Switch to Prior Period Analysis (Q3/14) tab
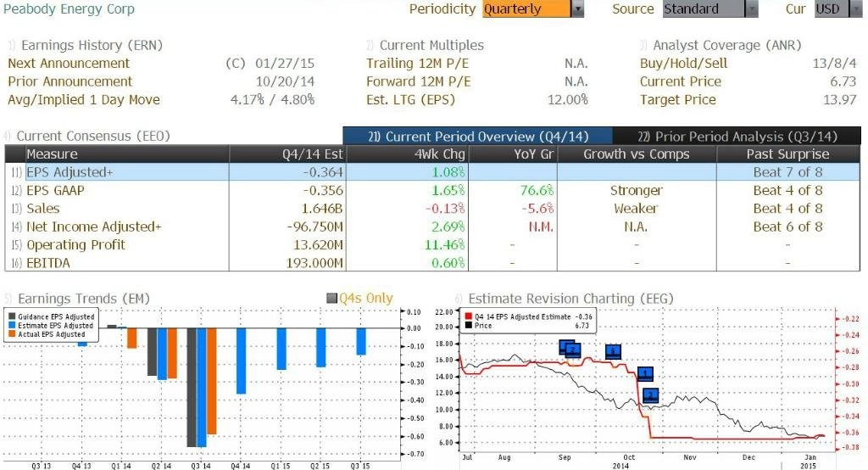 click(737, 137)
